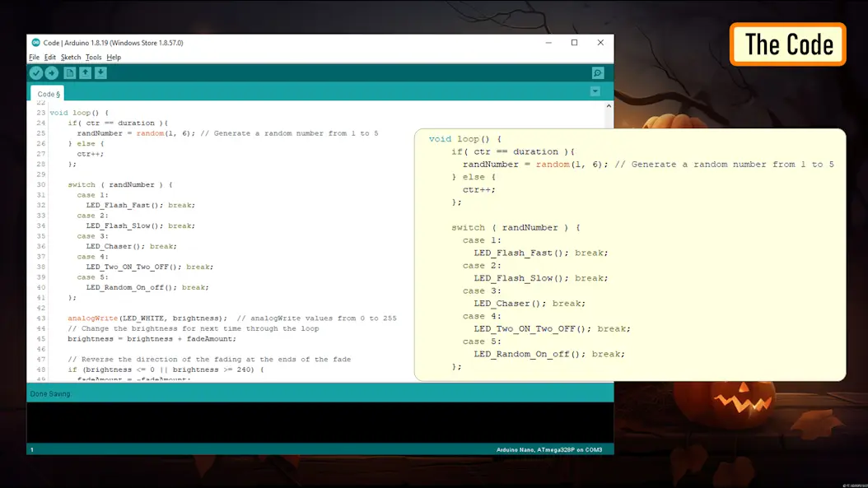Expand the tab options dropdown arrow
Viewport: 868px width, 488px height.
point(595,91)
